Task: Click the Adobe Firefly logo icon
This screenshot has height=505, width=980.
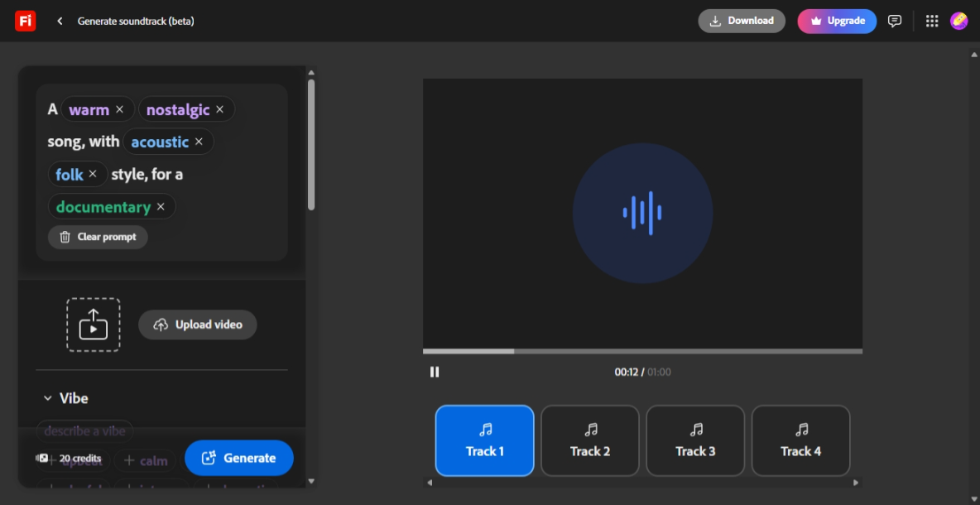Action: 25,21
